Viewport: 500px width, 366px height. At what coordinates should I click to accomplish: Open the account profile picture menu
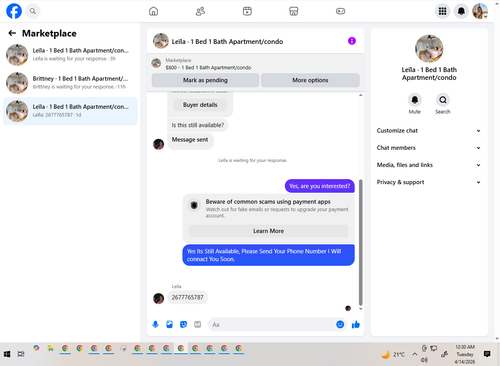480,11
